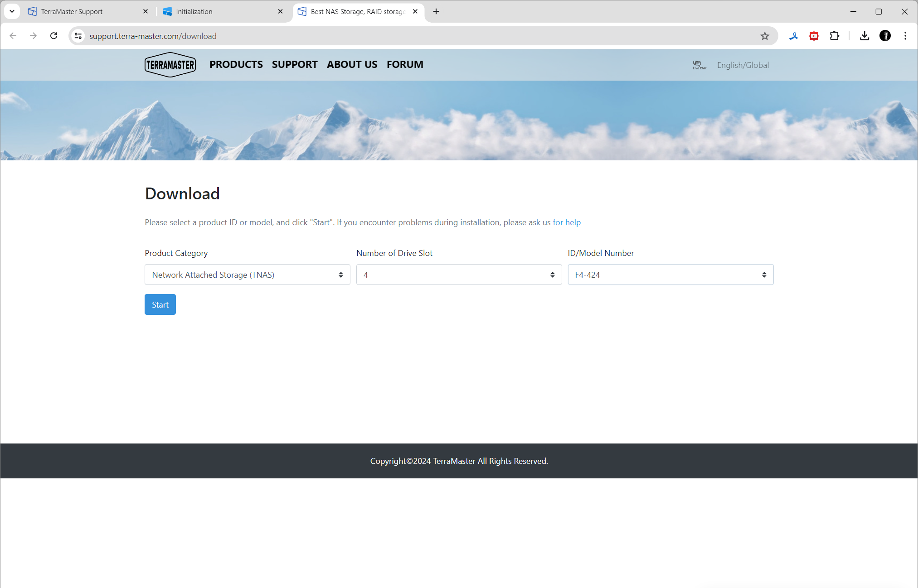Open the Live Chat icon

(x=699, y=65)
